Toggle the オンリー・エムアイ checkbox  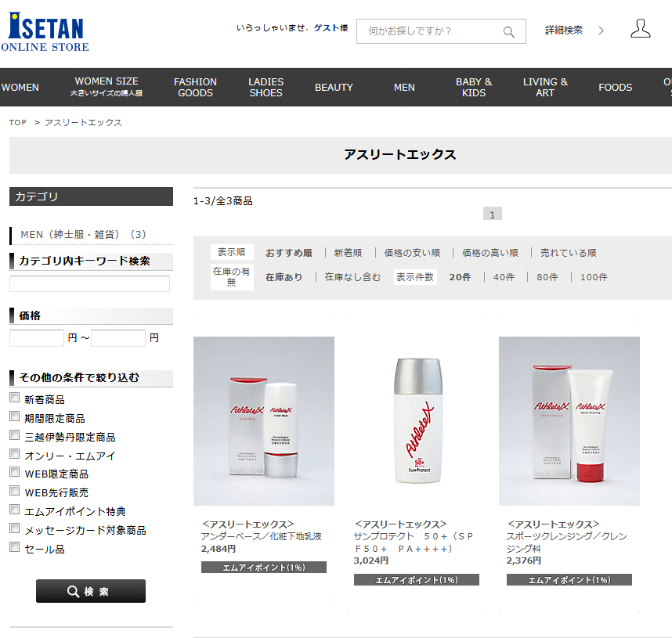click(x=15, y=453)
